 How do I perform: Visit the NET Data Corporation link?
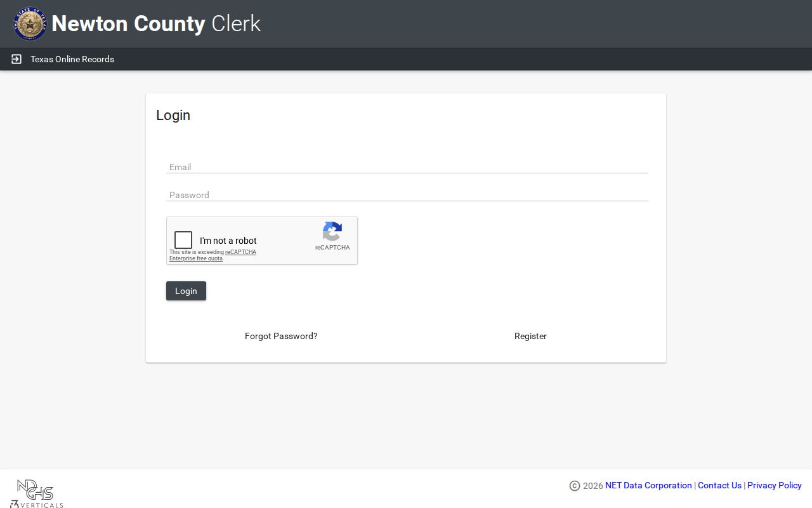click(648, 485)
